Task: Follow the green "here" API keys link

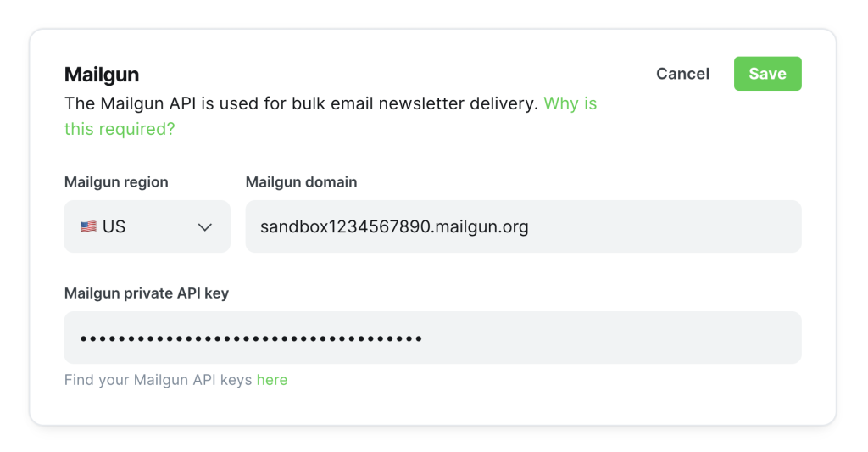Action: 272,380
